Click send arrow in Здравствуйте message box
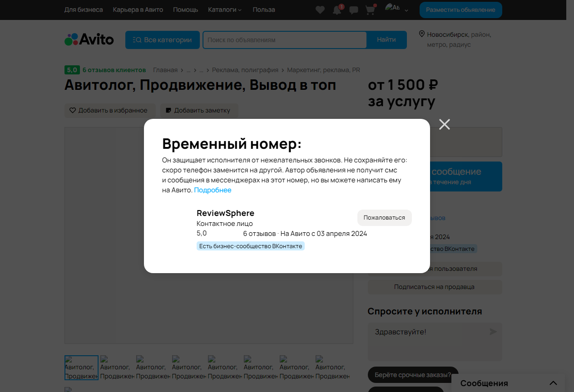Image resolution: width=574 pixels, height=392 pixels. click(493, 332)
